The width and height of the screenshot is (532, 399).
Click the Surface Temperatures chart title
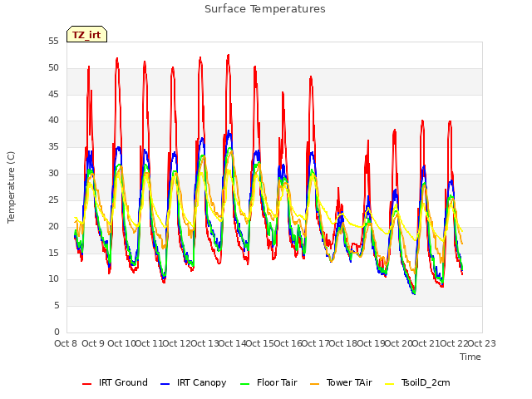[265, 9]
